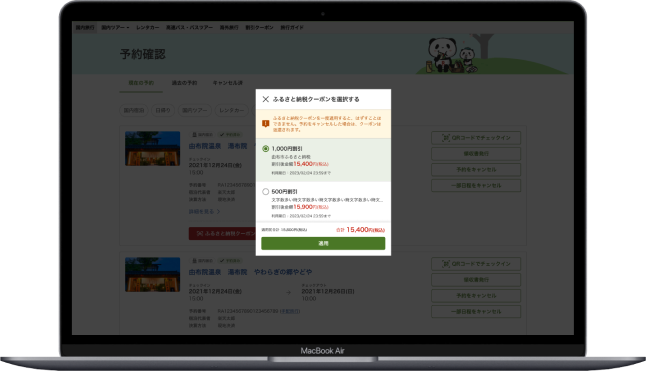This screenshot has width=646, height=371.
Task: Open 割引クーポン in top navigation
Action: point(259,28)
